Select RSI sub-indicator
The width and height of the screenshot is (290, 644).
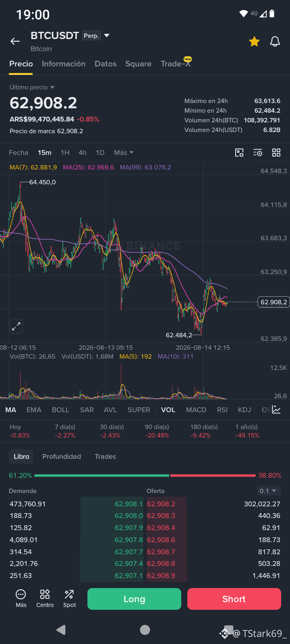(x=222, y=410)
